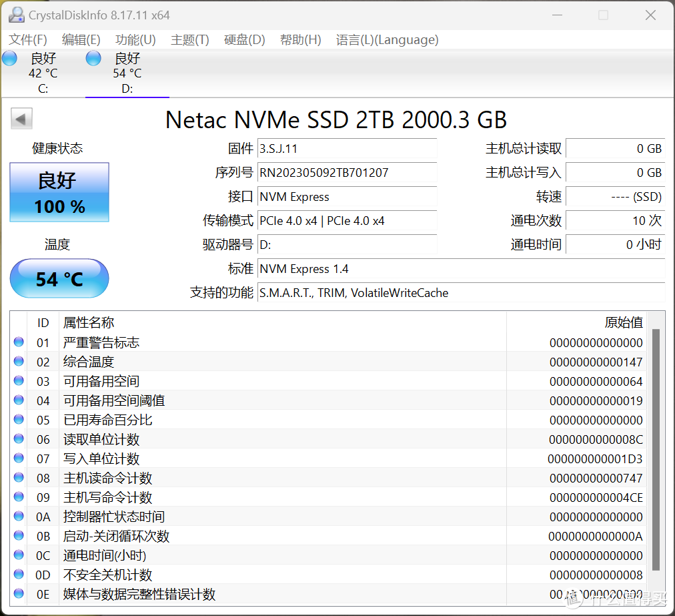675x616 pixels.
Task: Click status dot for attribute 04 可用备用空间阈值
Action: (x=19, y=400)
